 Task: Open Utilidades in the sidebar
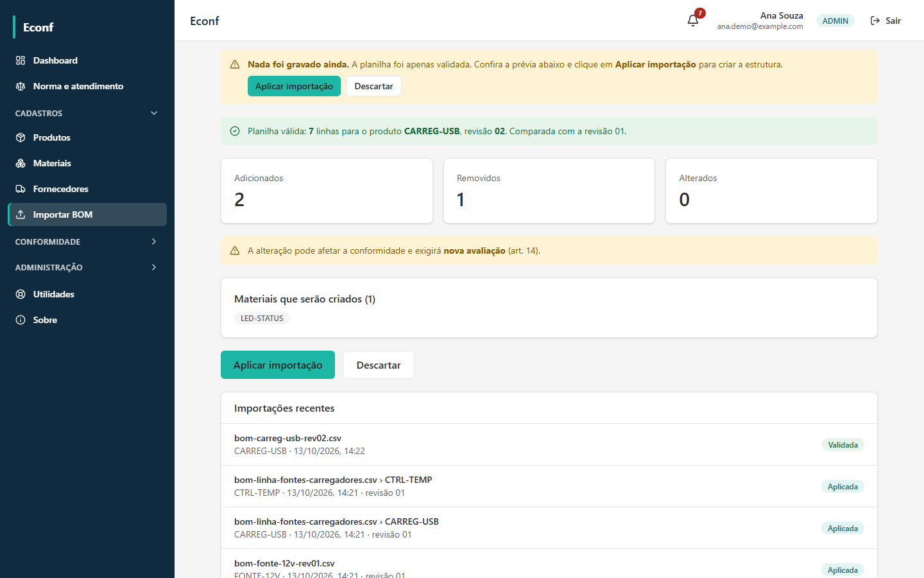(87, 294)
